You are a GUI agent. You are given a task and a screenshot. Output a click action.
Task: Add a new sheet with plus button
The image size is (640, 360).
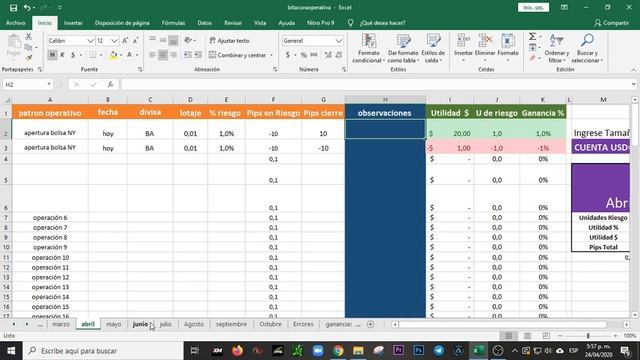[371, 324]
